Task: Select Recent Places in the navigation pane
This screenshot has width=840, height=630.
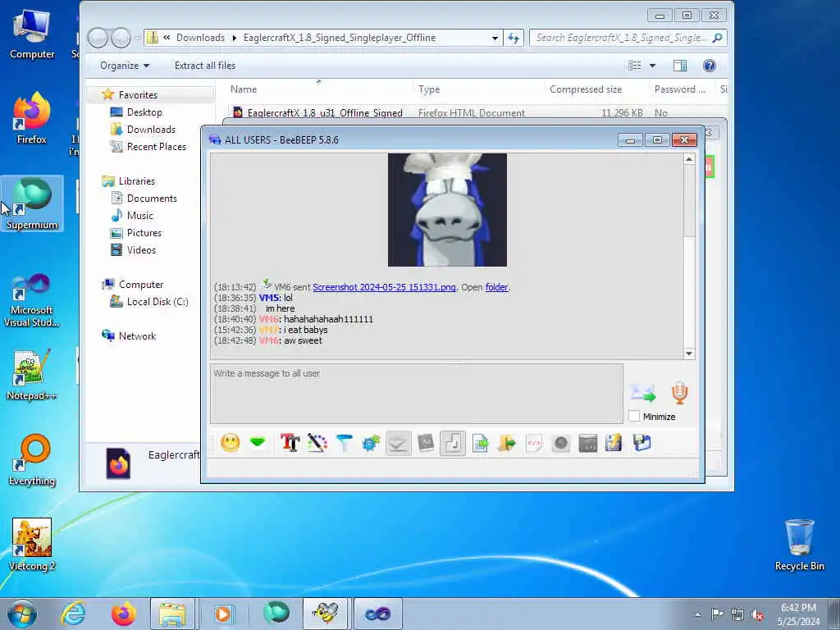Action: pos(157,147)
